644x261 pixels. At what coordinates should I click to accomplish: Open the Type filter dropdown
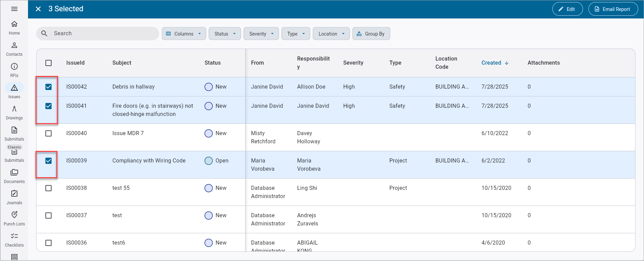296,34
